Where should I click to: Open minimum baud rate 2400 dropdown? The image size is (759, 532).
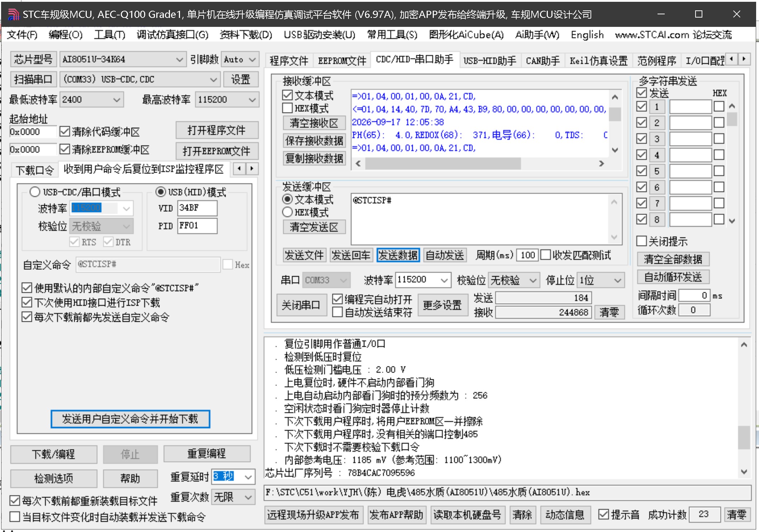tap(92, 99)
